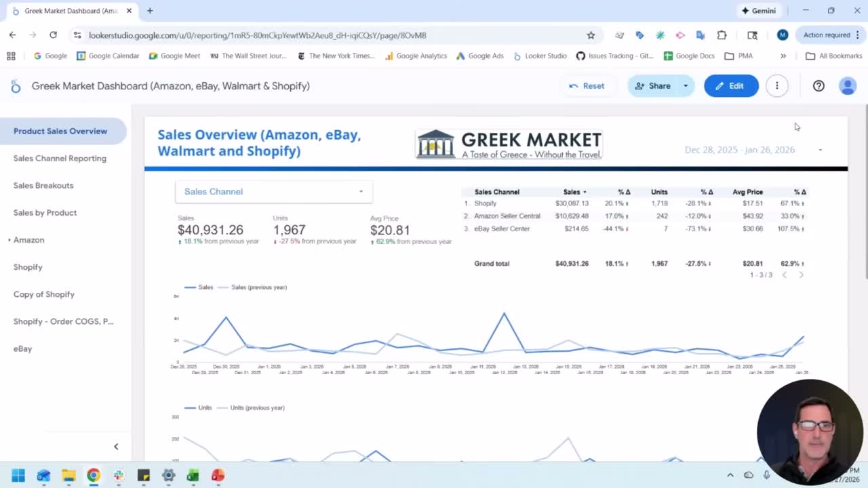Viewport: 868px width, 488px height.
Task: Reload the page with the refresh icon
Action: pyautogui.click(x=53, y=35)
